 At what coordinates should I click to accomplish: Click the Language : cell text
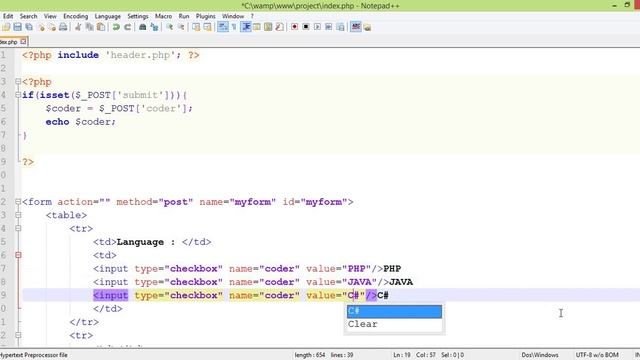click(x=146, y=242)
